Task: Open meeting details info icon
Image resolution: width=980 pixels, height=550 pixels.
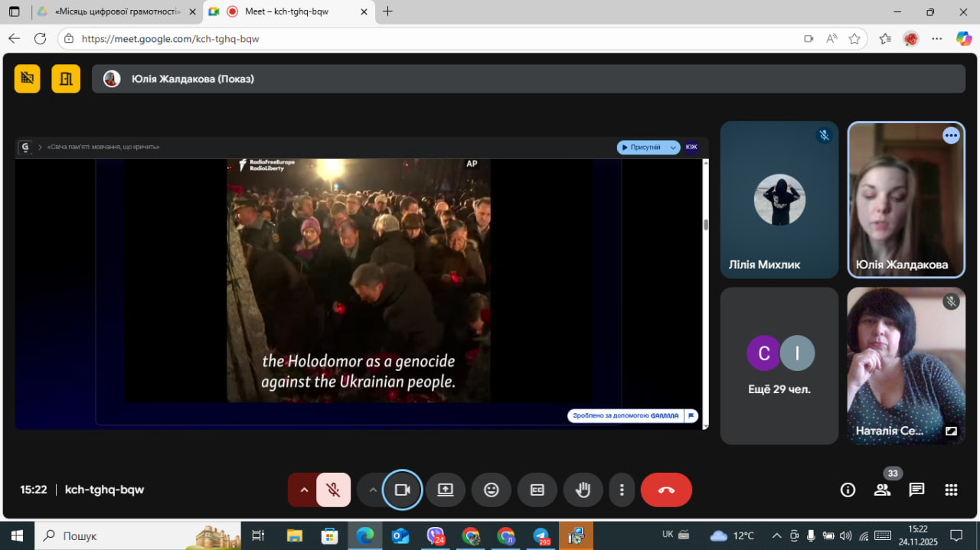Action: click(x=848, y=490)
